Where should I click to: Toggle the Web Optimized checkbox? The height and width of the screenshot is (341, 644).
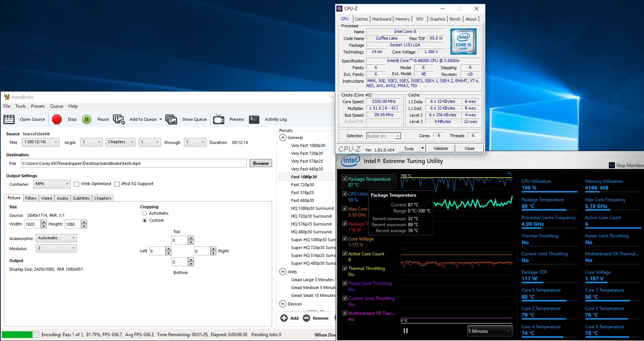pyautogui.click(x=77, y=184)
